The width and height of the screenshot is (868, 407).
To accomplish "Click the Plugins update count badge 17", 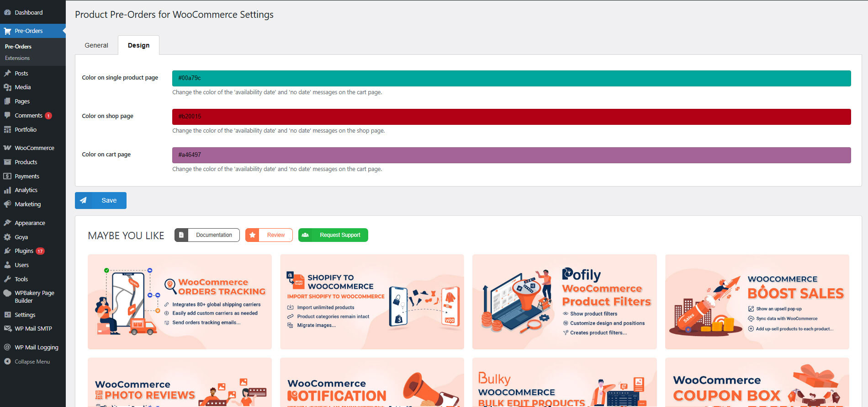I will click(40, 251).
